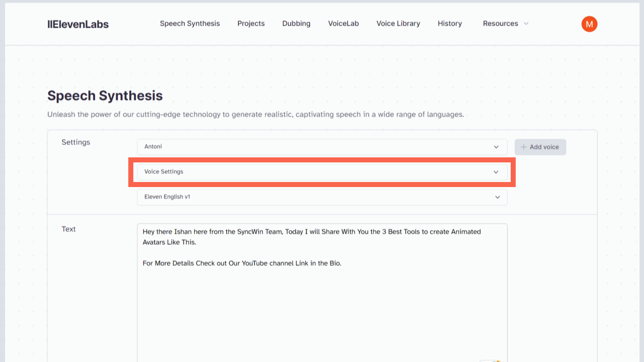Expand the Voice Settings panel
This screenshot has height=362, width=644.
pyautogui.click(x=322, y=172)
